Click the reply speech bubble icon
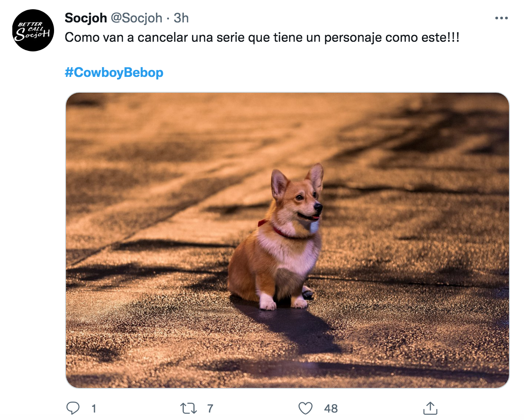524x420 pixels. (x=73, y=408)
